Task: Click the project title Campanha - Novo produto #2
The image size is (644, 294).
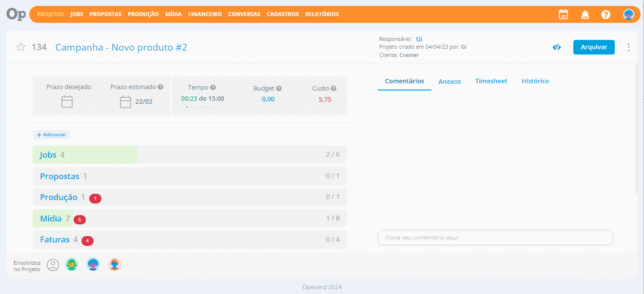Action: (x=121, y=47)
